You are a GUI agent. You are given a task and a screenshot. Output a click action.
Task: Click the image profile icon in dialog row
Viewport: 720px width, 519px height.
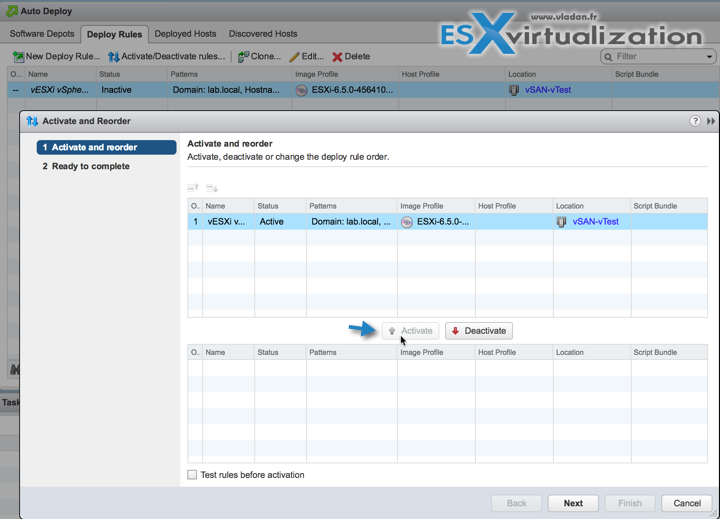[407, 222]
